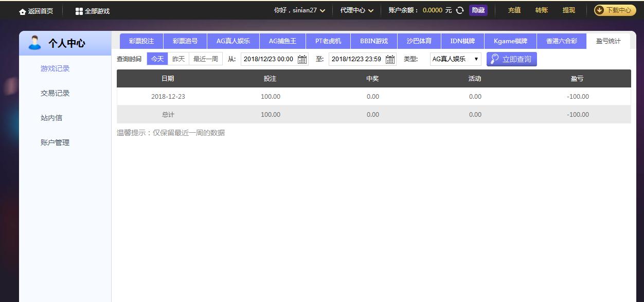
Task: Open the 充值 link in header
Action: [514, 10]
